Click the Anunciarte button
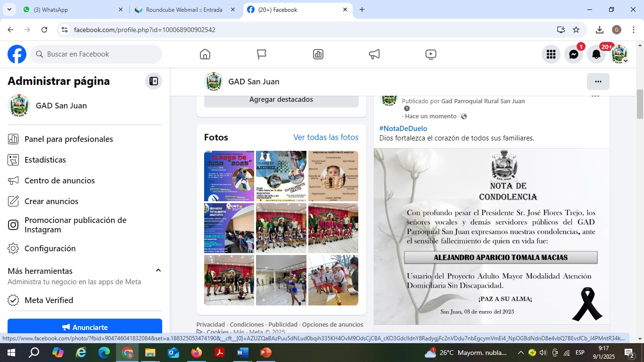 pos(85,327)
